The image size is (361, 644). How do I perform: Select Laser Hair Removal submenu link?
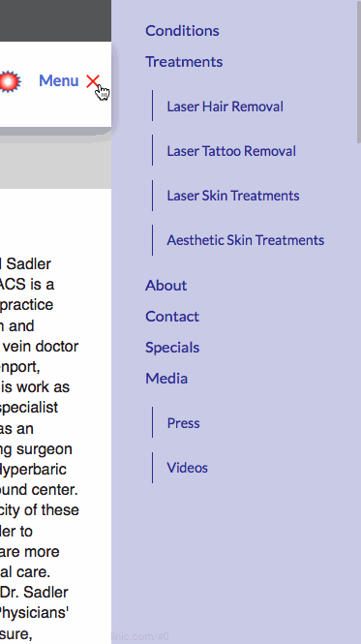click(226, 107)
